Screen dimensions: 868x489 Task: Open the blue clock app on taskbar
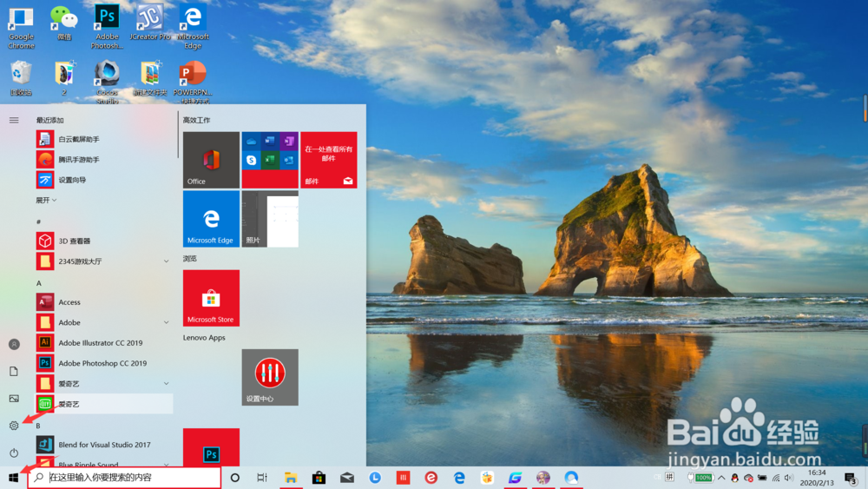pyautogui.click(x=375, y=478)
